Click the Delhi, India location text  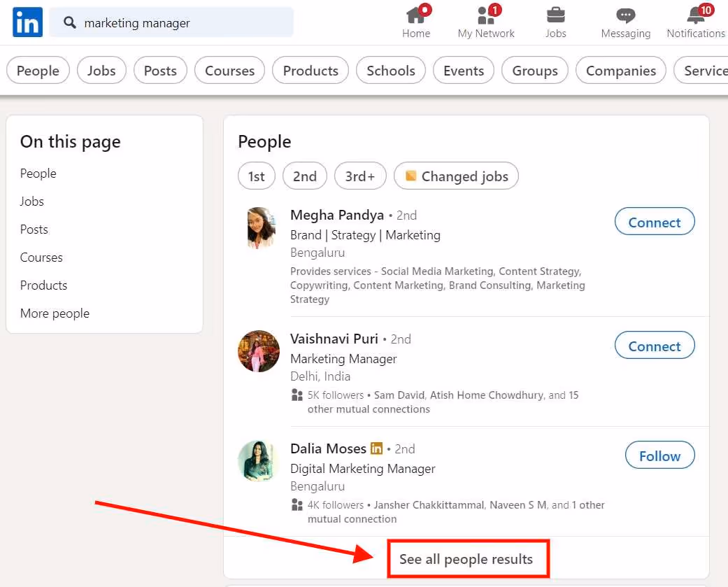(x=320, y=376)
